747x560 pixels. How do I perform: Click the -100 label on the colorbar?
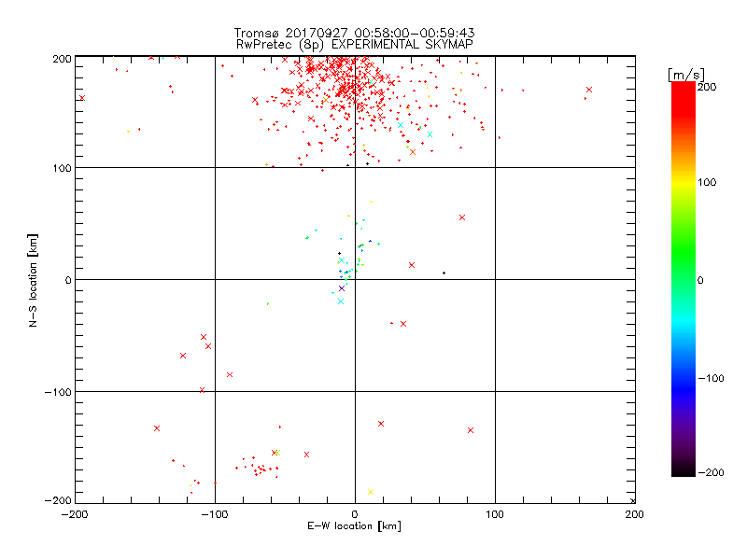click(x=711, y=378)
